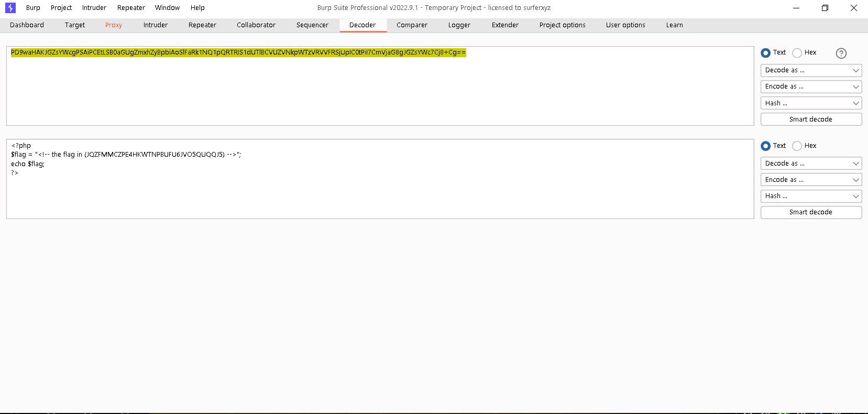This screenshot has width=868, height=414.
Task: Expand 'Hash ...' dropdown for the PHP output
Action: pos(811,196)
